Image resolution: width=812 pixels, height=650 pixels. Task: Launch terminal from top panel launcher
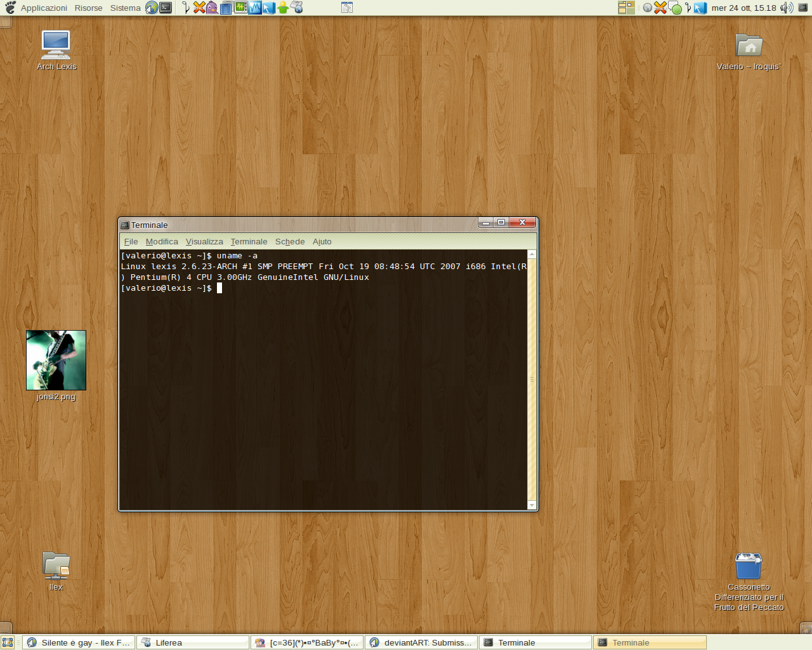point(166,8)
